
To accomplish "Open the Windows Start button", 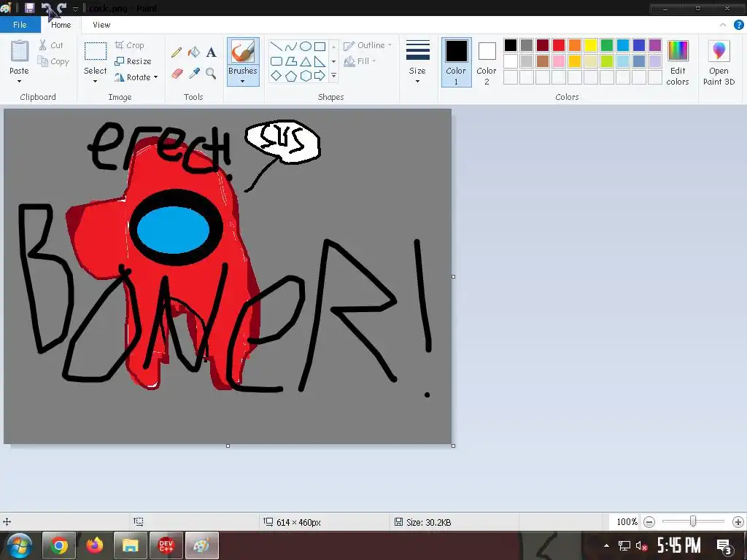I will pos(19,545).
